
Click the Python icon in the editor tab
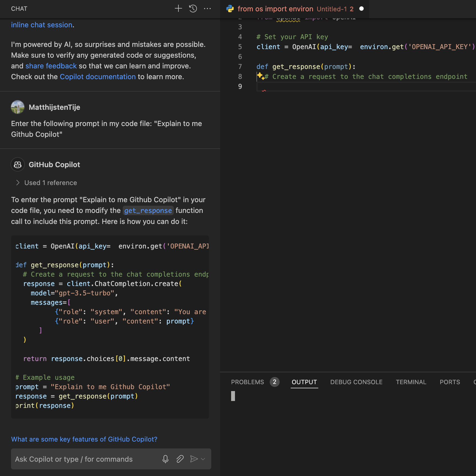click(230, 9)
